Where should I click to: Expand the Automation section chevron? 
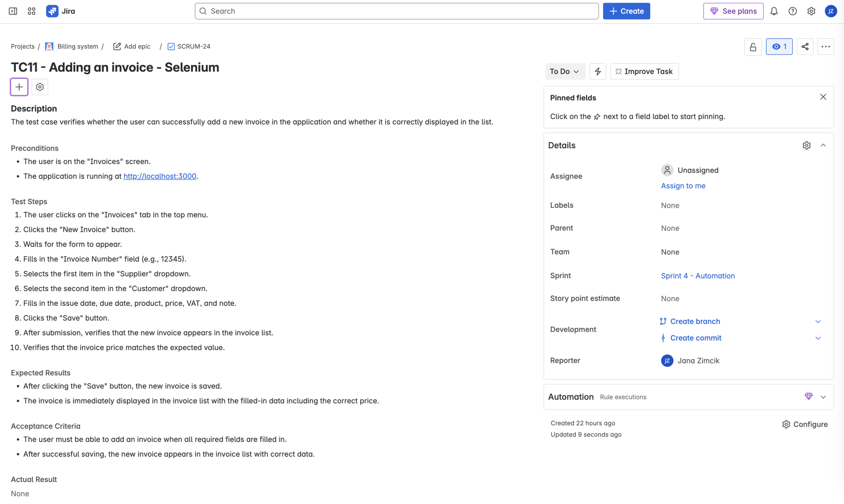(x=823, y=397)
